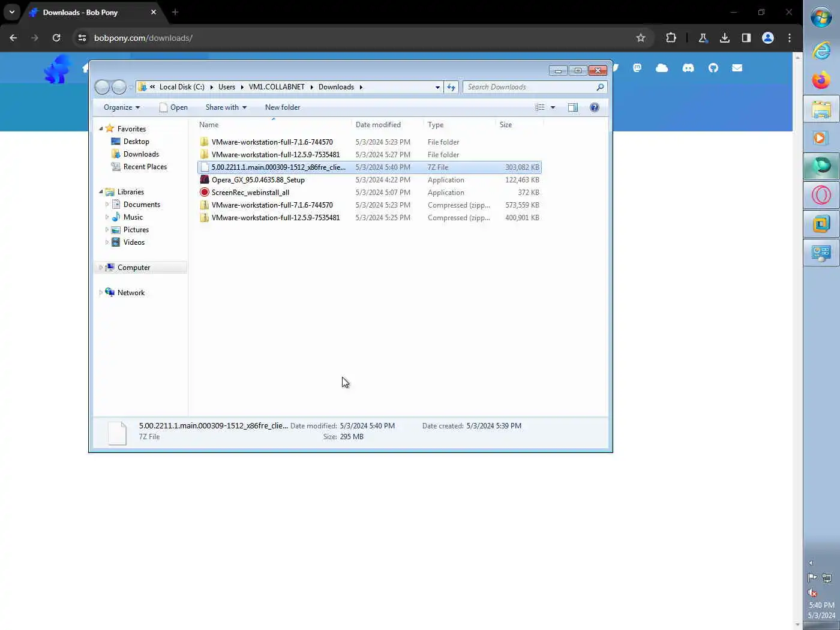Open Chrome profile avatar

[x=767, y=38]
